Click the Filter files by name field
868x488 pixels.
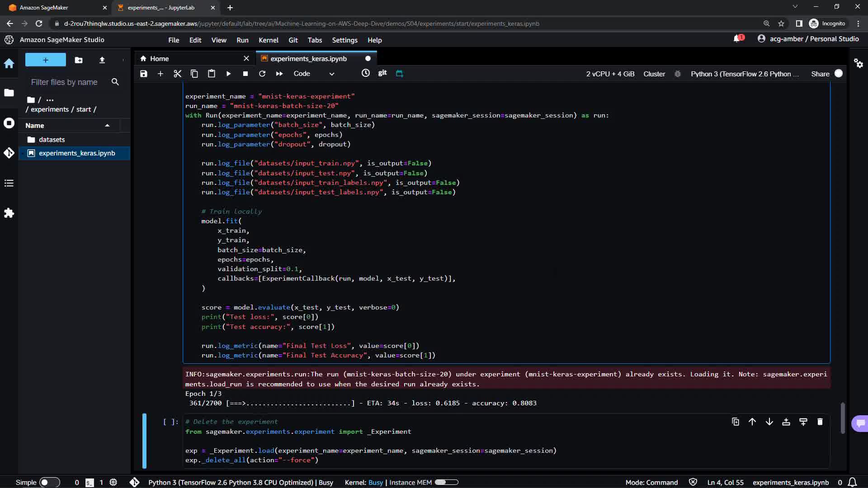[64, 82]
